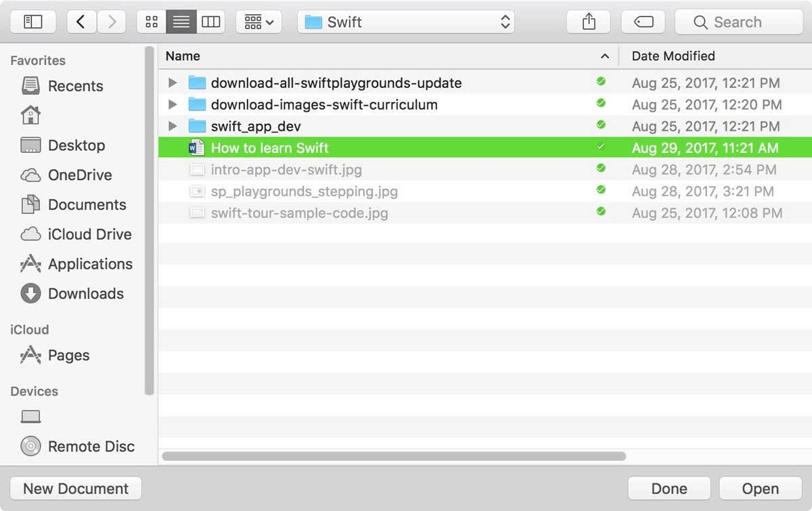The height and width of the screenshot is (511, 812).
Task: Click the green checkmark on intro-app-dev-swift.jpg
Action: [x=601, y=170]
